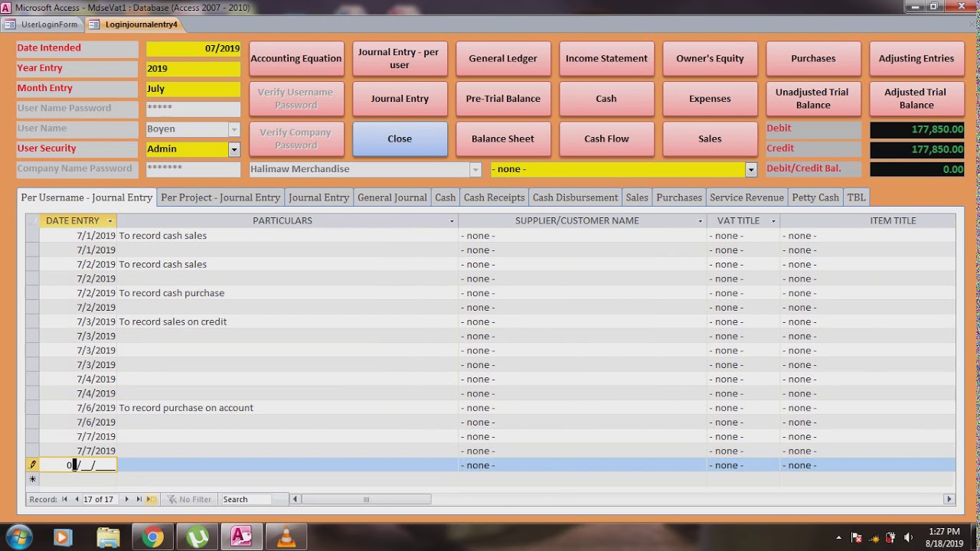This screenshot has width=980, height=551.
Task: Open power battery tray icon
Action: 890,538
